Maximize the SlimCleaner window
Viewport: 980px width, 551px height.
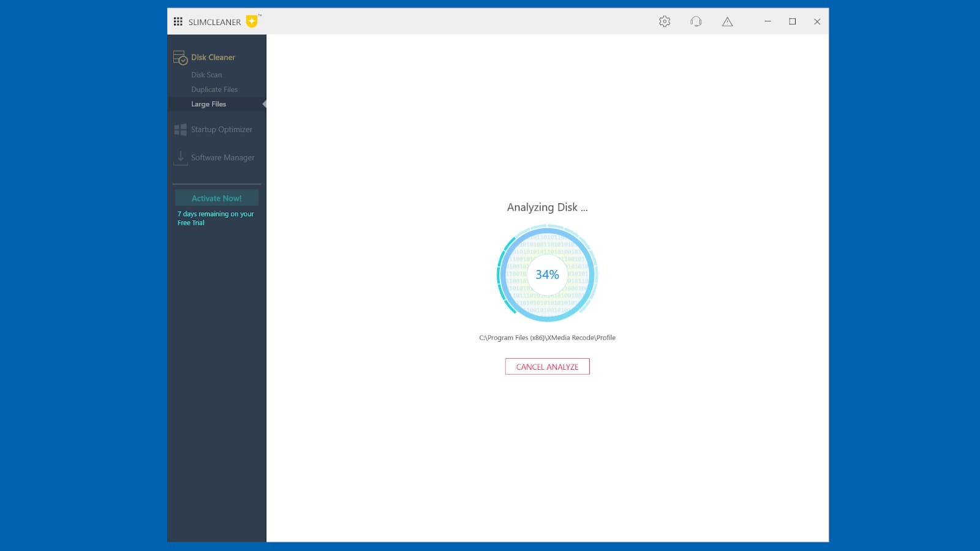coord(793,21)
